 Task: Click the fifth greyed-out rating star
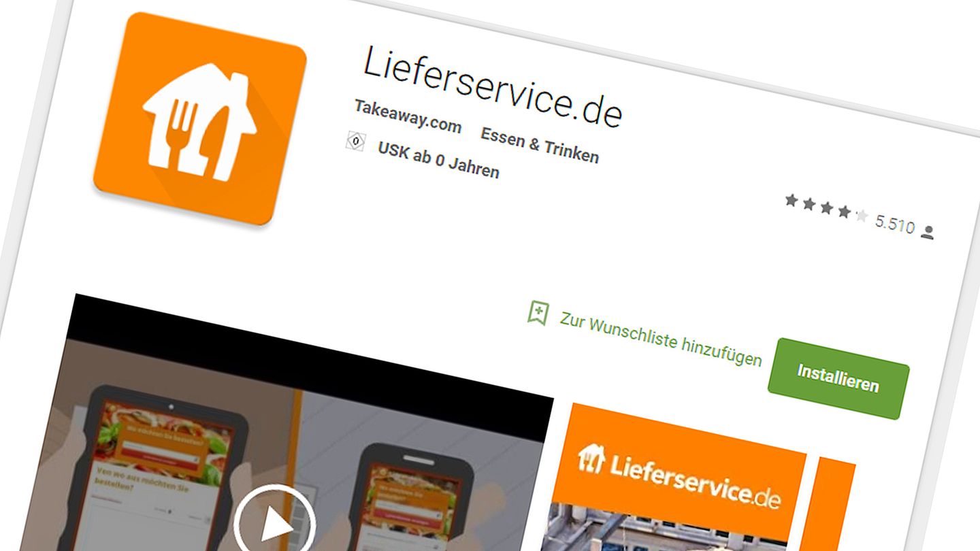click(862, 216)
